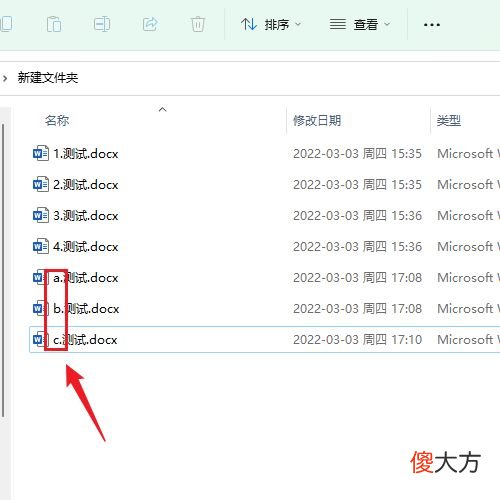Screen dimensions: 500x500
Task: Click the Word icon of 2.测试.docx
Action: click(41, 184)
